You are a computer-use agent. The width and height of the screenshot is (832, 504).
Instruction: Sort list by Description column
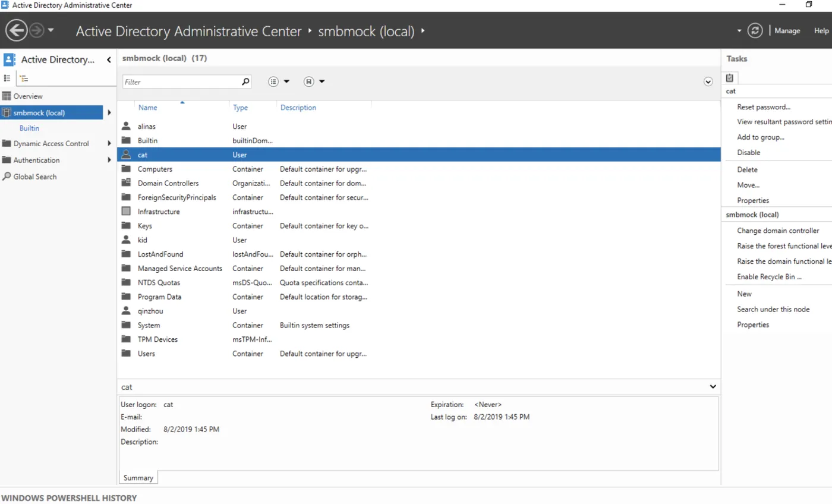[x=298, y=108]
